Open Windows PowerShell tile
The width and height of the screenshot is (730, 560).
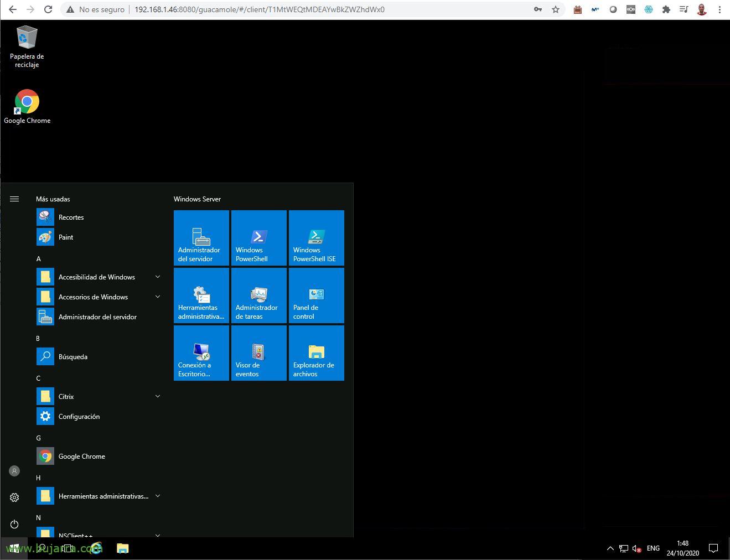pyautogui.click(x=259, y=238)
